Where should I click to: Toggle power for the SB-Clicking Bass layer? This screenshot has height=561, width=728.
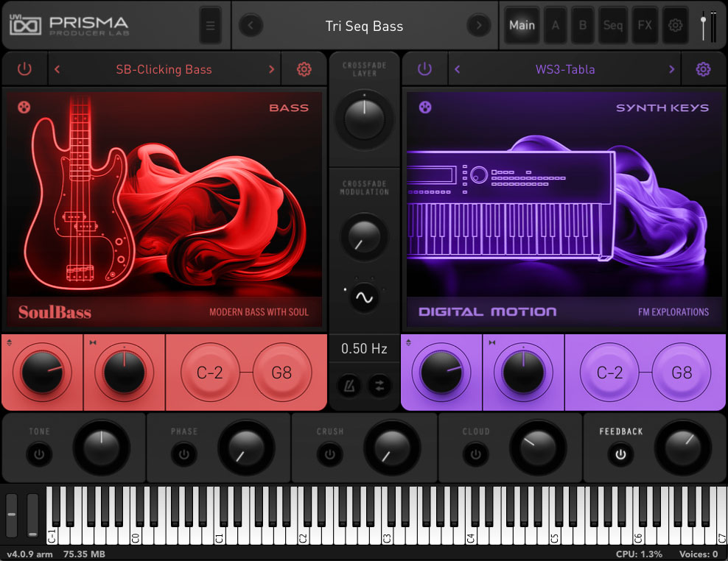tap(24, 69)
